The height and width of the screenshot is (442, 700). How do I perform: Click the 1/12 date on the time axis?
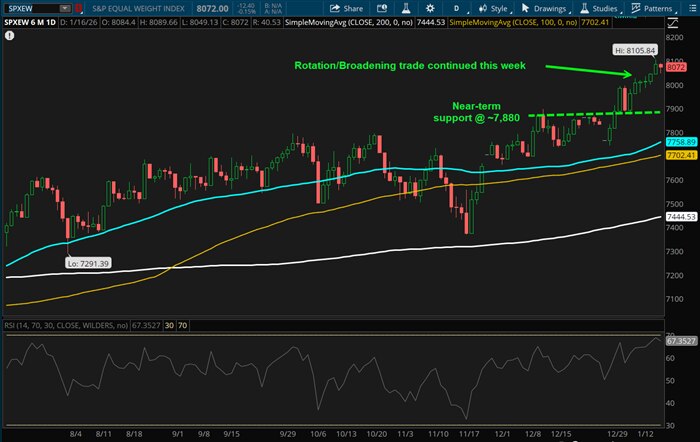tap(645, 434)
